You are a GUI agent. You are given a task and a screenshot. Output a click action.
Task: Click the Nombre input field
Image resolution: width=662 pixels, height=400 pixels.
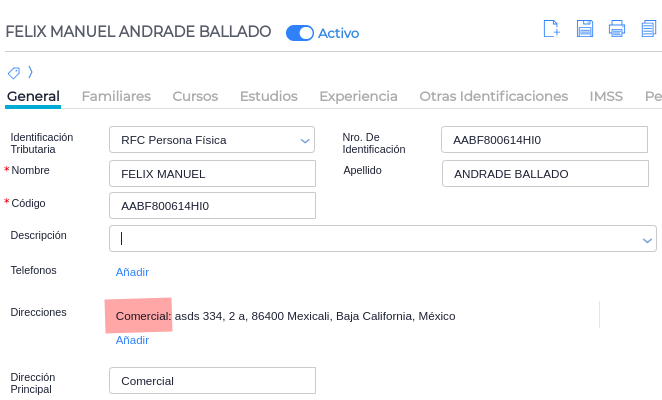point(212,174)
